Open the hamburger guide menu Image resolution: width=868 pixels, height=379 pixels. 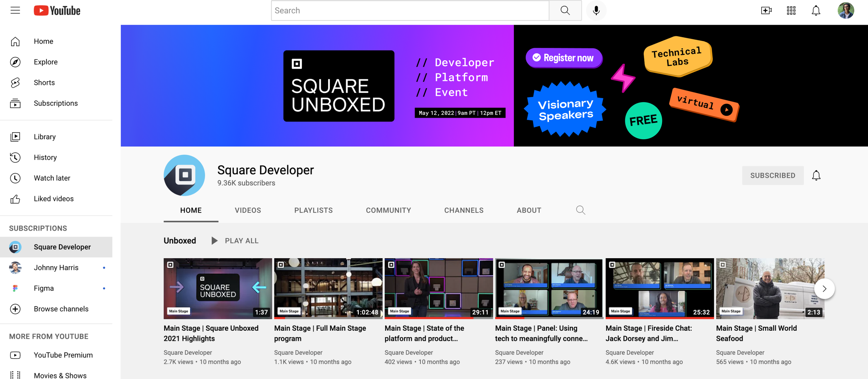coord(15,10)
